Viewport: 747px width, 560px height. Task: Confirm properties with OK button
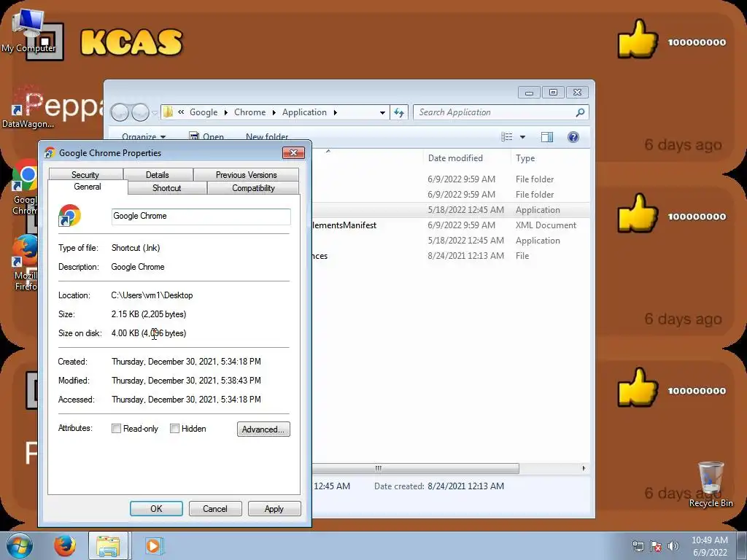156,508
